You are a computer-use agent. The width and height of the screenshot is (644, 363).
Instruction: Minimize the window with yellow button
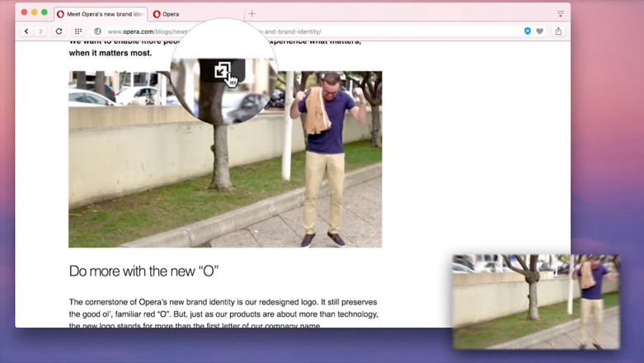click(34, 12)
